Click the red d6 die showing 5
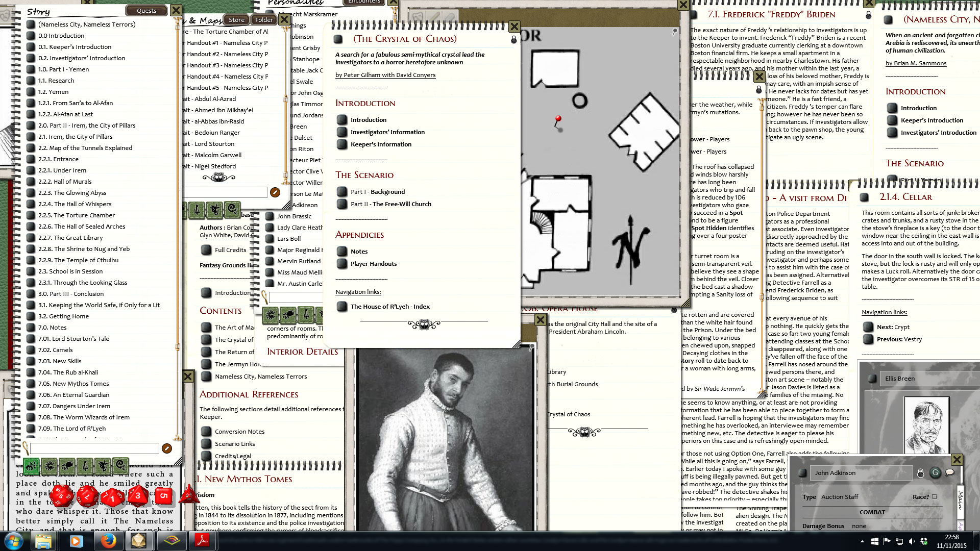This screenshot has width=980, height=551. (163, 495)
